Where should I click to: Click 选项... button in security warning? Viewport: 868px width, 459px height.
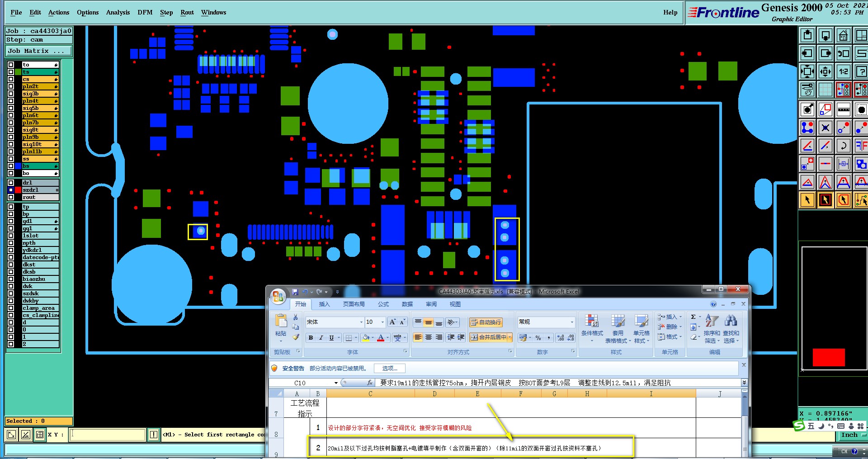[390, 369]
